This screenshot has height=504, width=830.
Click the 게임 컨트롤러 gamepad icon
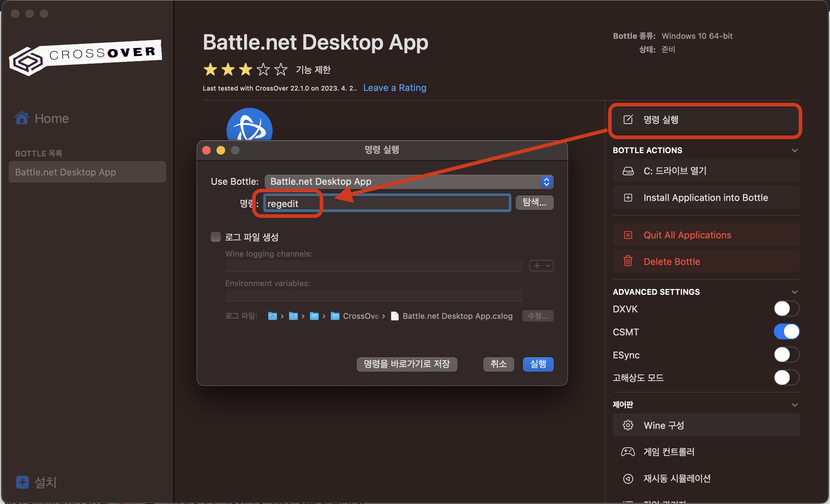tap(628, 452)
